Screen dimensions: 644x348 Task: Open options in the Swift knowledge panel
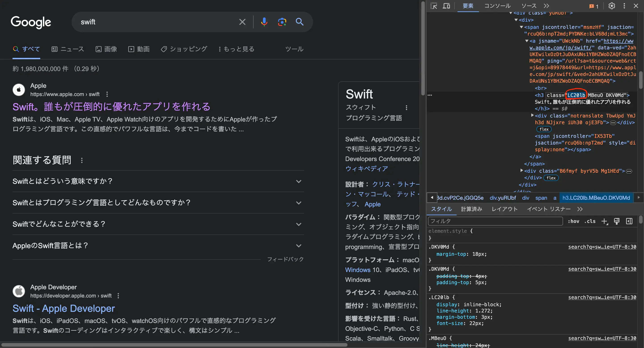(x=407, y=108)
